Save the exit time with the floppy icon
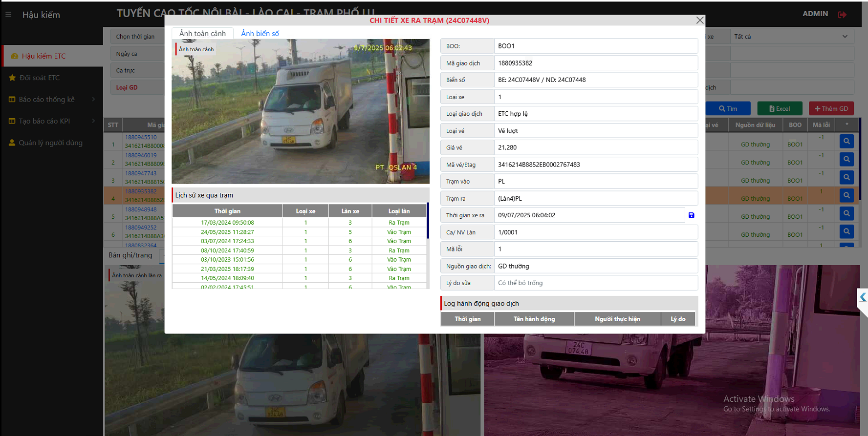This screenshot has height=436, width=868. coord(691,215)
